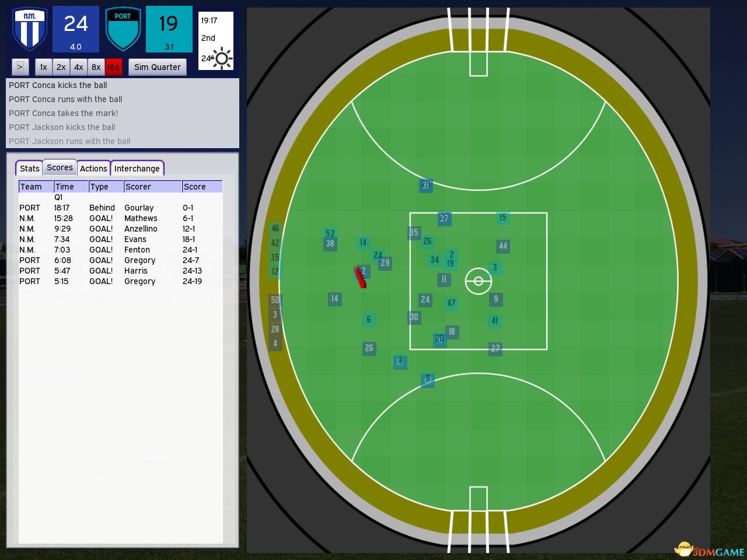Click the red ball marker on field
The width and height of the screenshot is (747, 560).
(x=360, y=277)
